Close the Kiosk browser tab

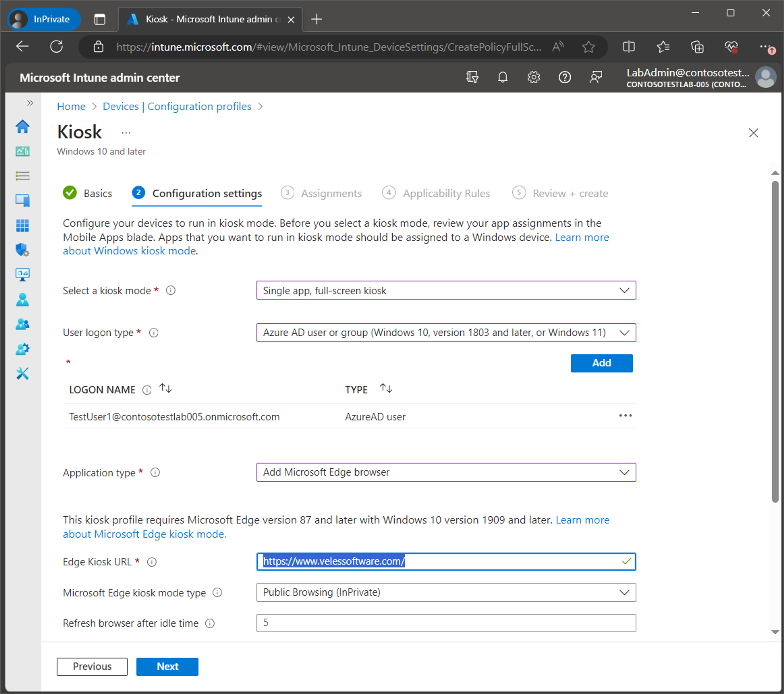coord(291,20)
